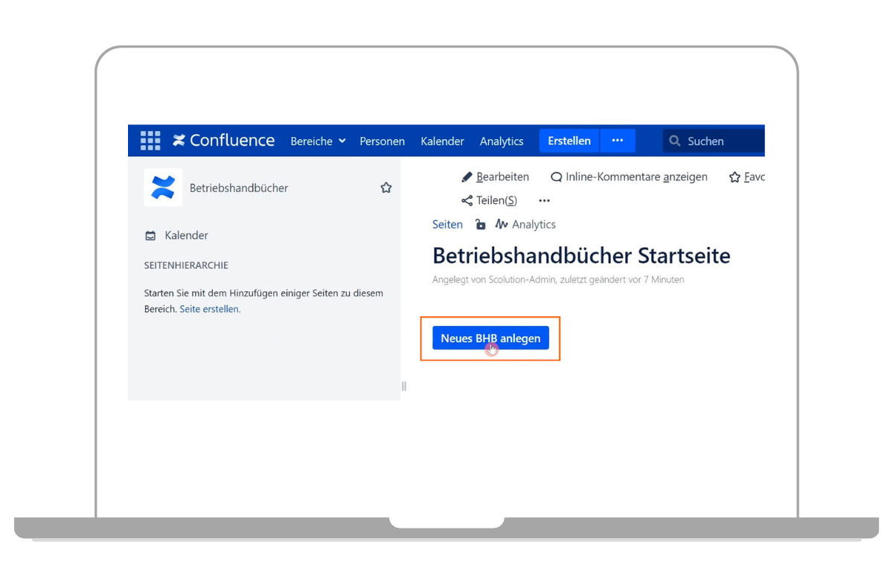Open Kalender in top navigation
The width and height of the screenshot is (893, 588).
(x=442, y=141)
